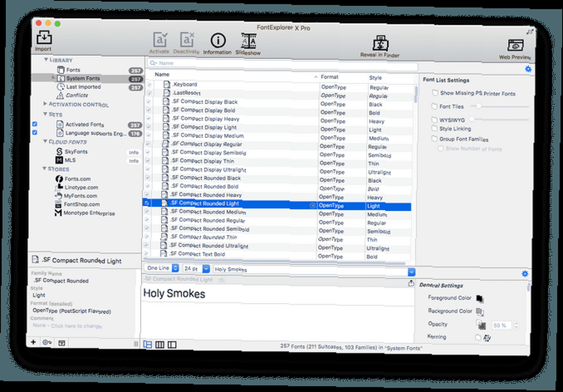Open the FontShop.com store
This screenshot has height=392, width=563.
[x=82, y=204]
